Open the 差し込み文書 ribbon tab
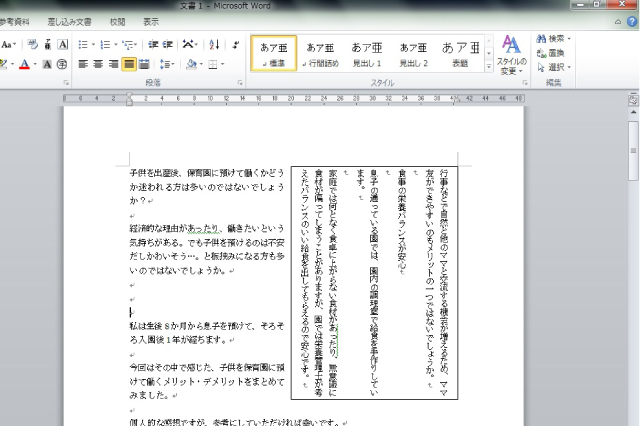This screenshot has width=640, height=426. tap(69, 22)
